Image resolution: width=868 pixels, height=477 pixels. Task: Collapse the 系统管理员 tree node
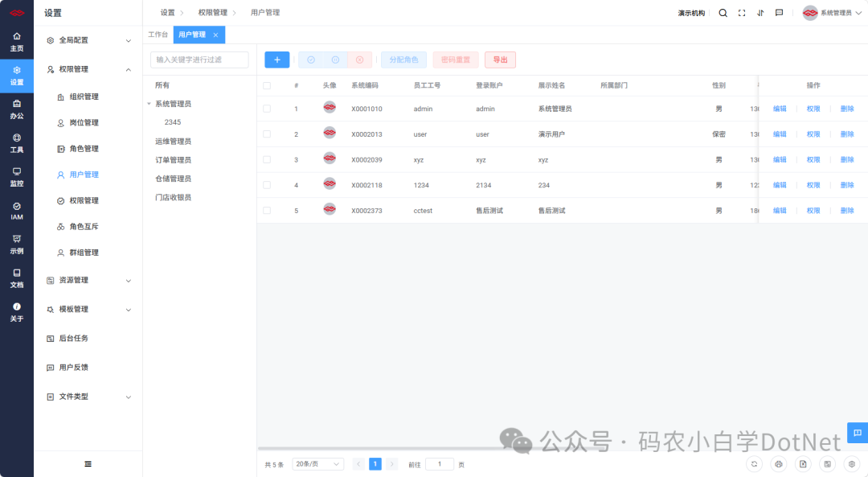[149, 104]
